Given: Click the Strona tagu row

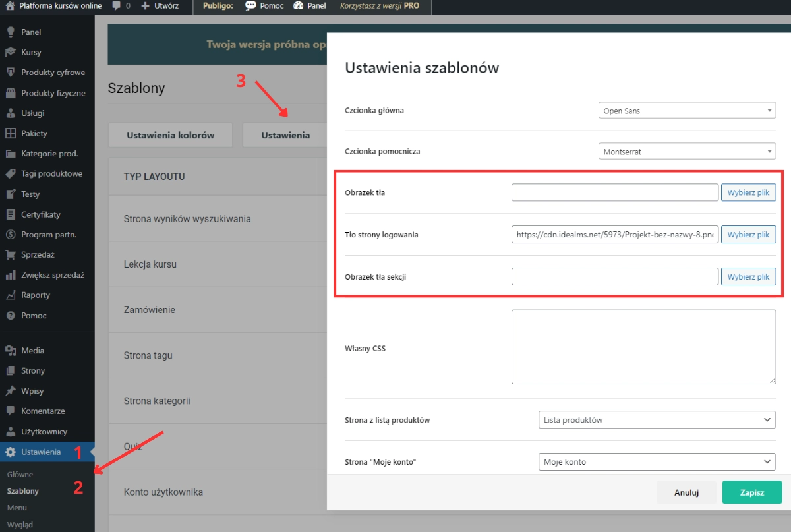Looking at the screenshot, I should tap(218, 355).
